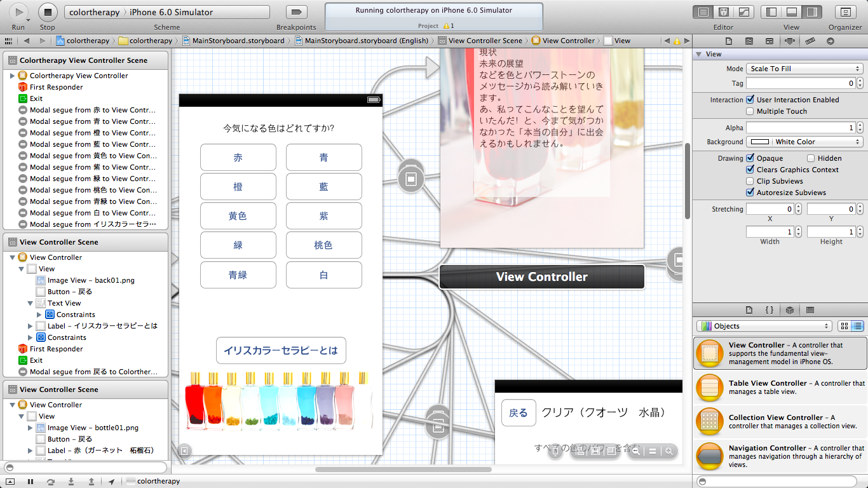Switch to the Size inspector tab
868x488 pixels.
(810, 41)
